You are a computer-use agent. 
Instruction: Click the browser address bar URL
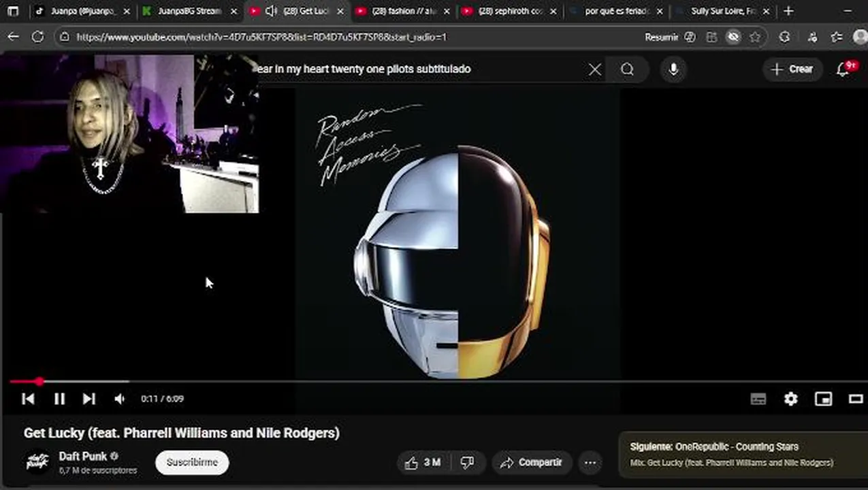point(261,37)
